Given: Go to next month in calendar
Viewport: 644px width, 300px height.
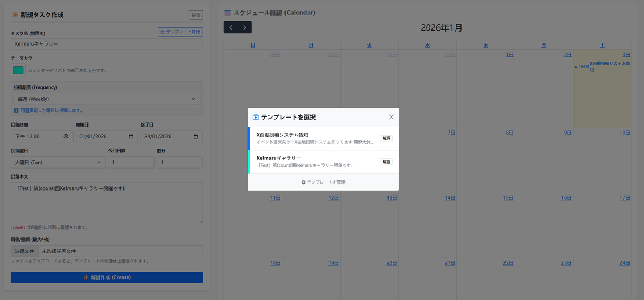Looking at the screenshot, I should point(245,27).
